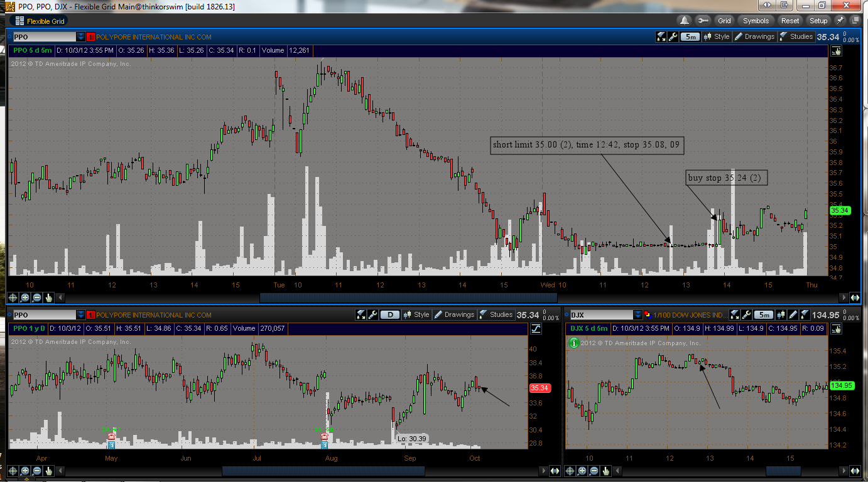
Task: Open Style menu on top chart
Action: [x=717, y=36]
